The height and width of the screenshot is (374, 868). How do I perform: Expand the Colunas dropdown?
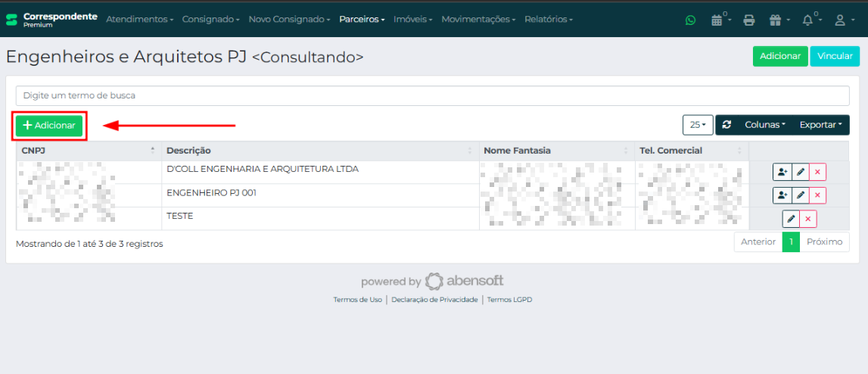click(764, 125)
